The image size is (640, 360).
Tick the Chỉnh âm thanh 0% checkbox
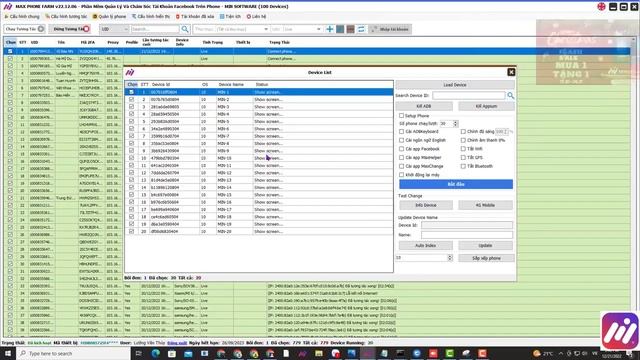coord(463,140)
